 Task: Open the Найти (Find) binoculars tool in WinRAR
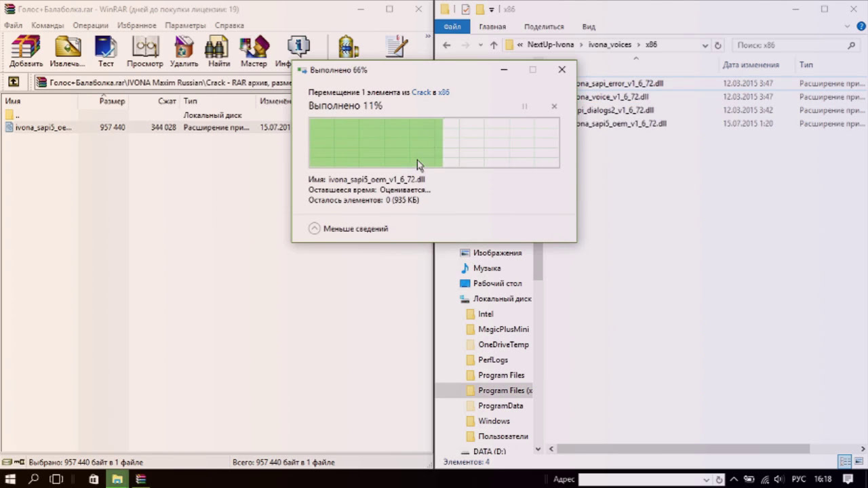click(218, 52)
